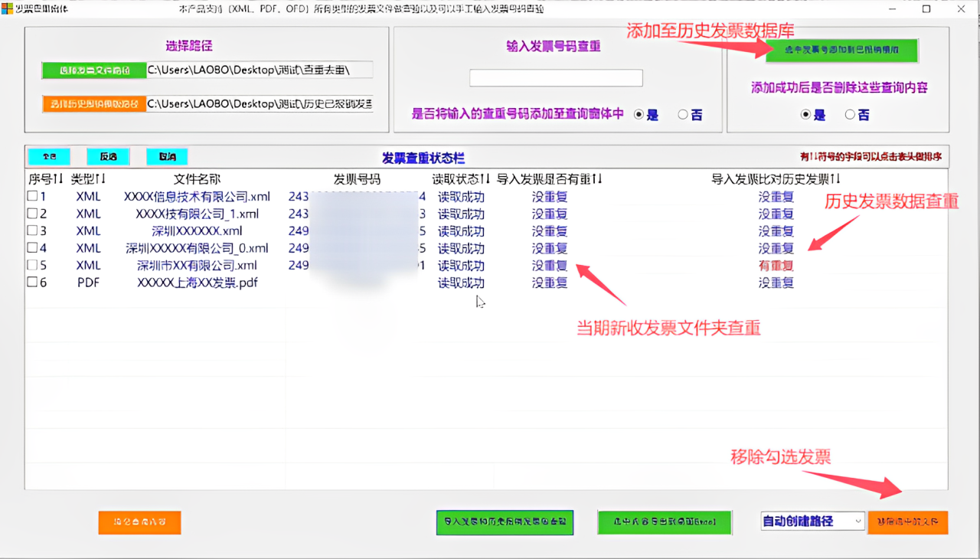
Task: Click 没重复 under 比对历史发票 in row 4
Action: [776, 248]
